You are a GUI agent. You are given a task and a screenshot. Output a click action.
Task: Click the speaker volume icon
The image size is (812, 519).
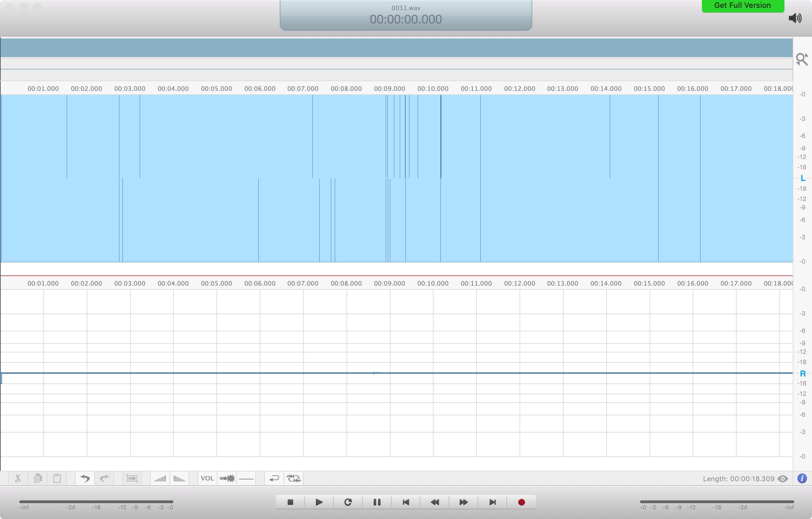[795, 18]
